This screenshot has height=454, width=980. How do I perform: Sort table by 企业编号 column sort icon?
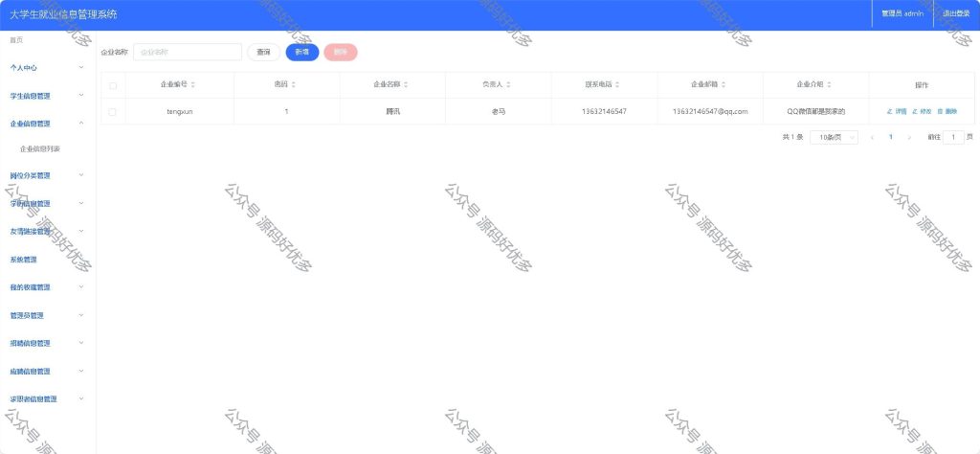[193, 84]
